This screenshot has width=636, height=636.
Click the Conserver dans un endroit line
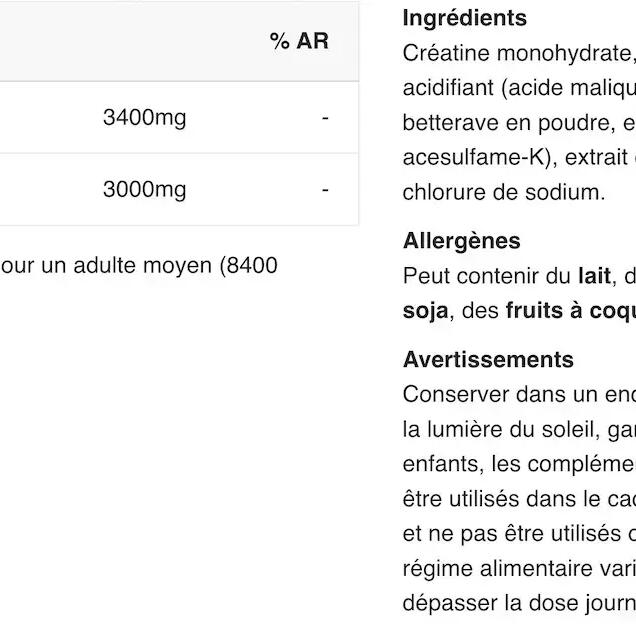pos(518,394)
